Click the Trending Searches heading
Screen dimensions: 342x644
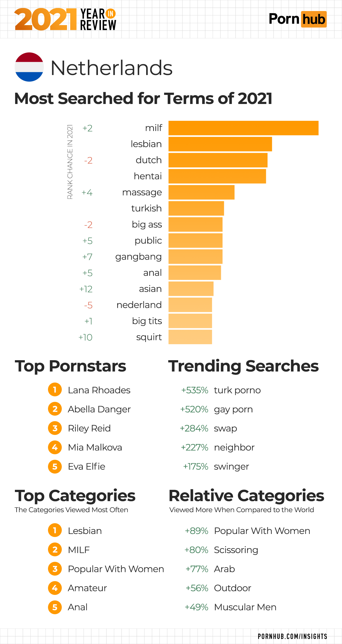[243, 366]
